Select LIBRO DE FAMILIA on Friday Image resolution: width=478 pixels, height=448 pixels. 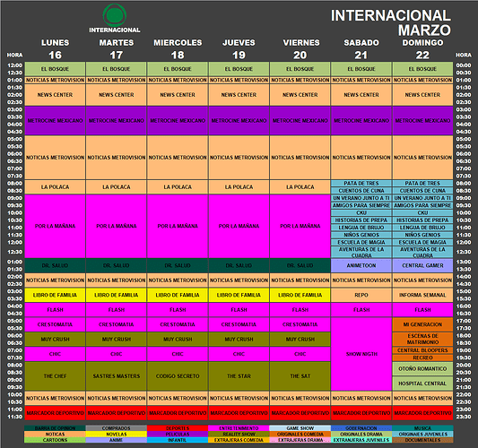pyautogui.click(x=300, y=295)
